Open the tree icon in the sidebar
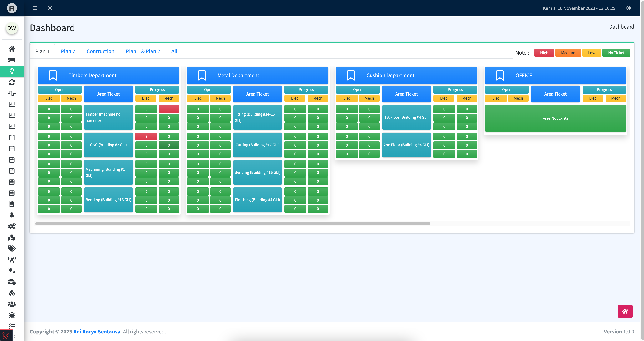The height and width of the screenshot is (341, 644). click(12, 215)
